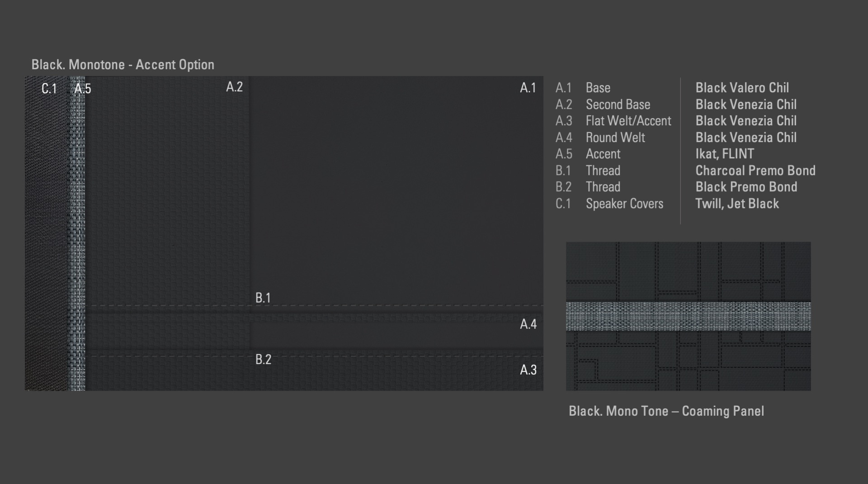Select the "Second Base" legend entry
Viewport: 868px width, 484px height.
(x=618, y=104)
